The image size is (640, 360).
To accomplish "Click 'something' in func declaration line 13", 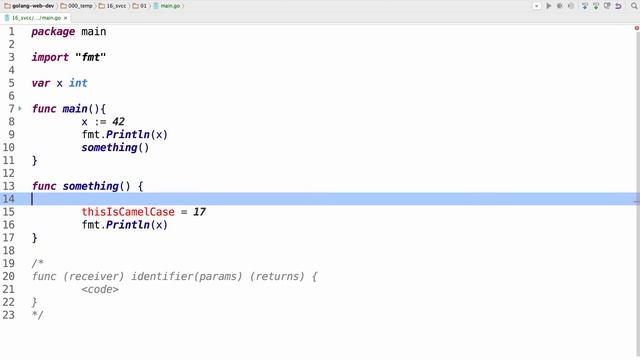I will [x=91, y=186].
